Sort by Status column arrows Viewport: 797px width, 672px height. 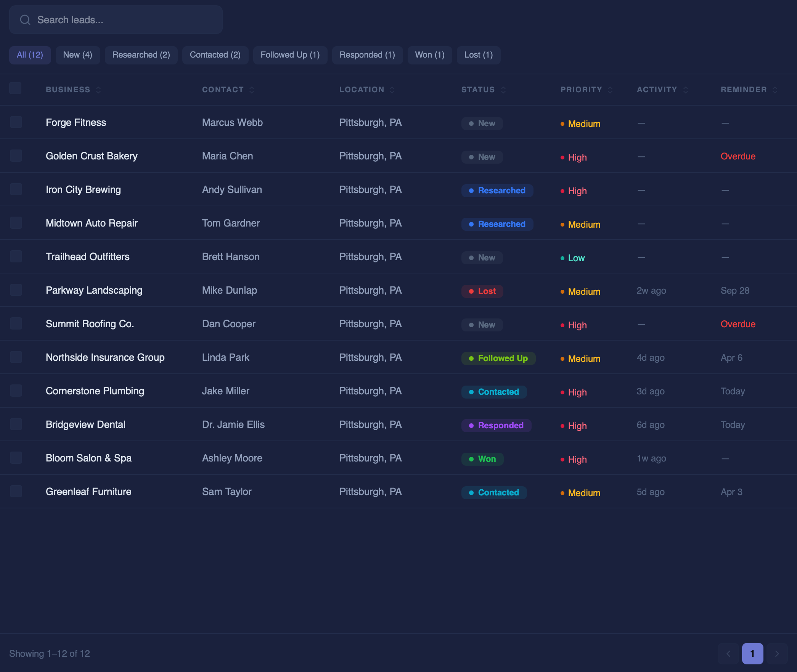point(503,90)
